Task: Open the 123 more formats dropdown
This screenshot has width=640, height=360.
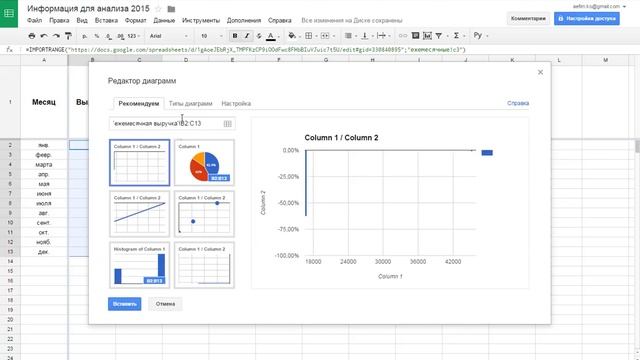Action: pyautogui.click(x=133, y=36)
